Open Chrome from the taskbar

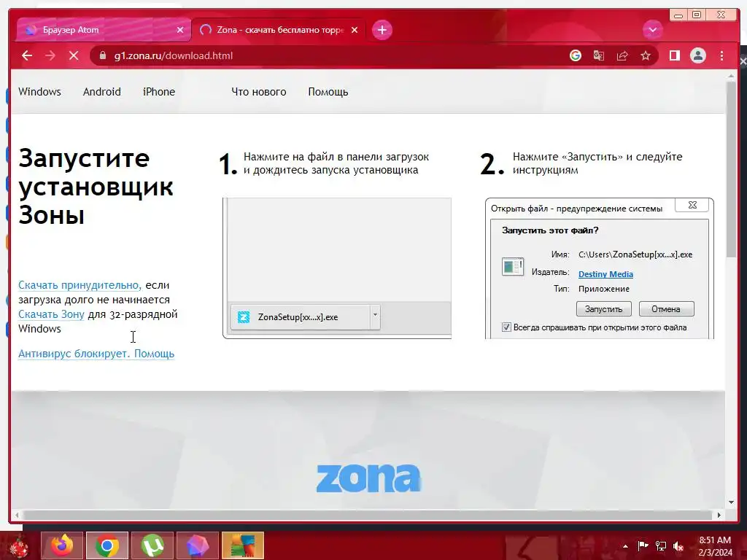pos(107,545)
